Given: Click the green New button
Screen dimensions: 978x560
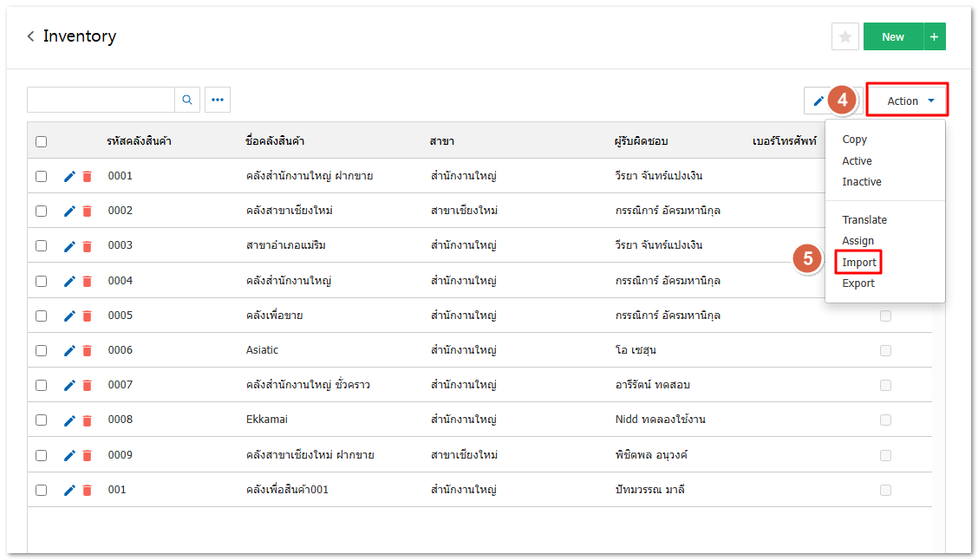Looking at the screenshot, I should coord(892,36).
